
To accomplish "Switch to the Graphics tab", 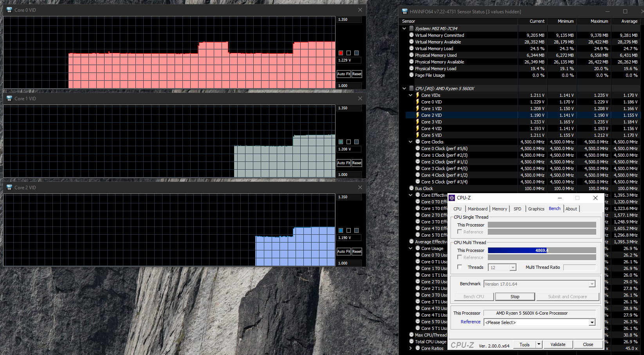I will pos(536,209).
